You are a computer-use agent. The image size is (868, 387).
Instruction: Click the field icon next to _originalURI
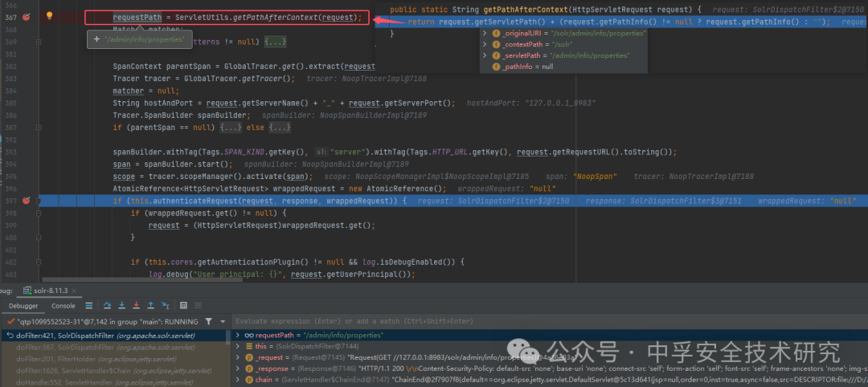point(496,33)
